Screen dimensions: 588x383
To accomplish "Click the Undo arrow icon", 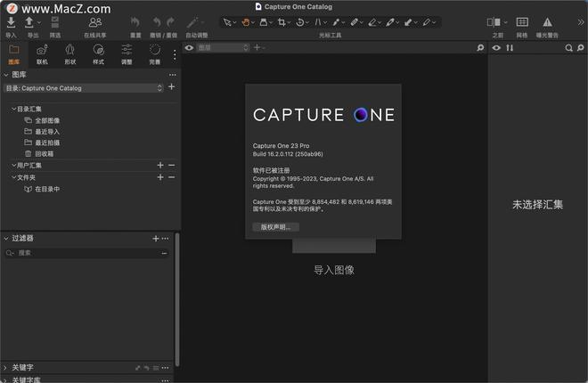I will click(157, 22).
